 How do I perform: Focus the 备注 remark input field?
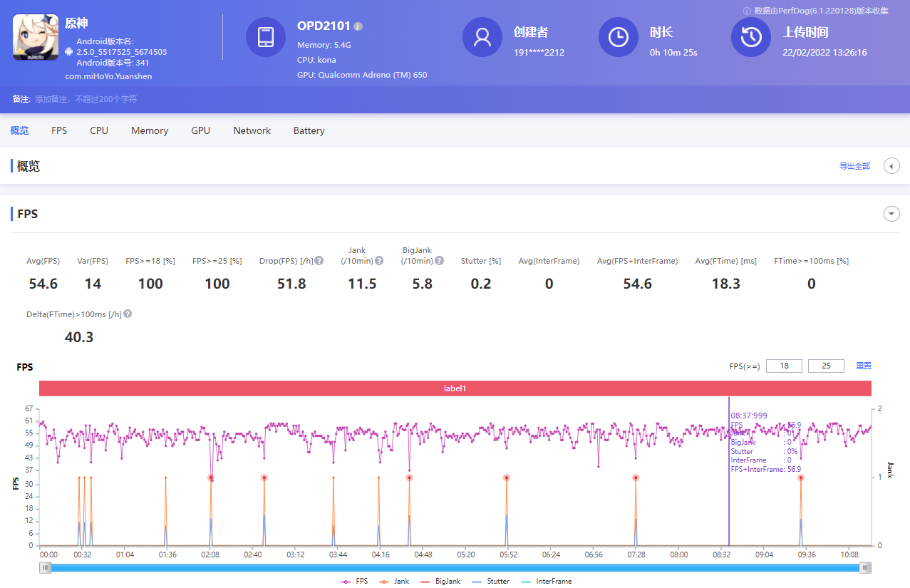[x=86, y=99]
